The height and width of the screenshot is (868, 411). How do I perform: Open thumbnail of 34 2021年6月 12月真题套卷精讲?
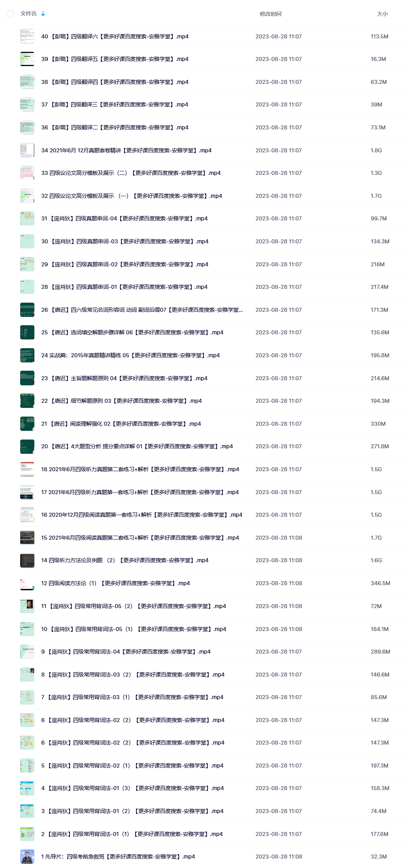pos(27,150)
